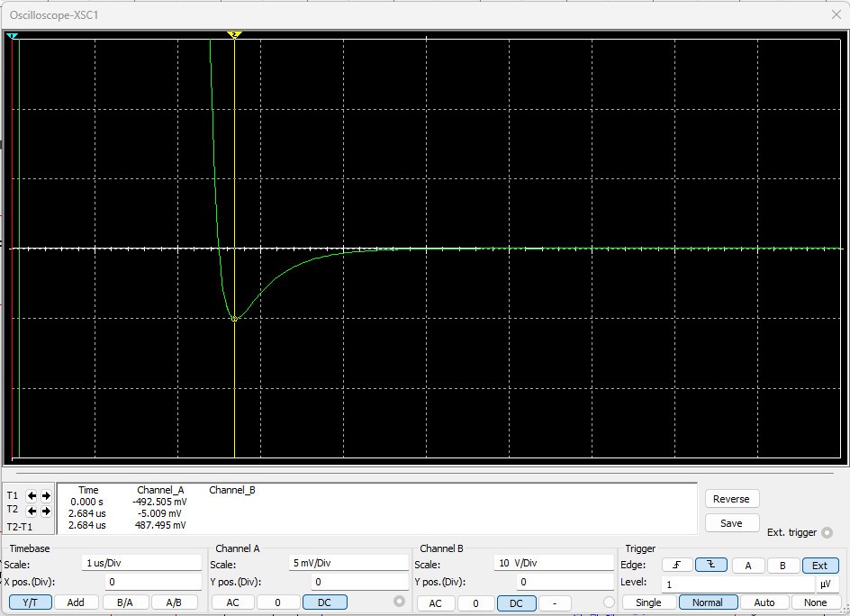
Task: Set Channel A coupling to AC
Action: (232, 602)
